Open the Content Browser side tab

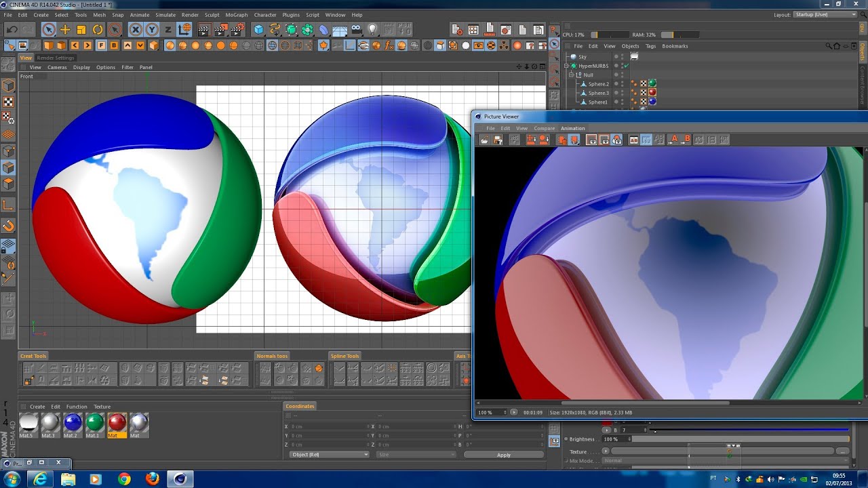[863, 84]
